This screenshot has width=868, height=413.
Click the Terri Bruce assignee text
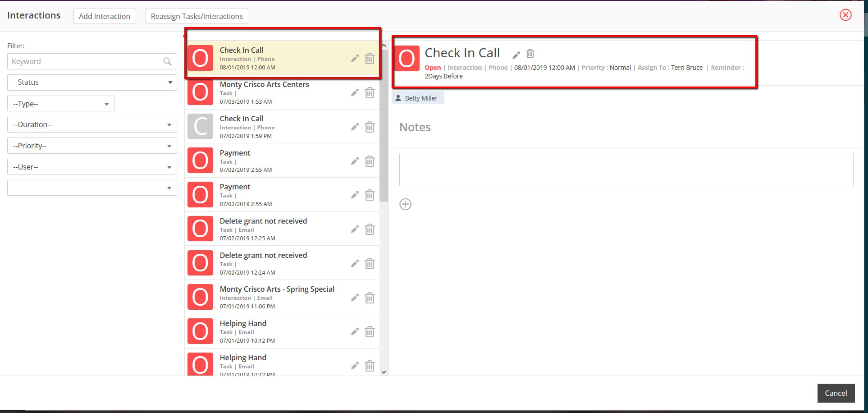pyautogui.click(x=687, y=68)
